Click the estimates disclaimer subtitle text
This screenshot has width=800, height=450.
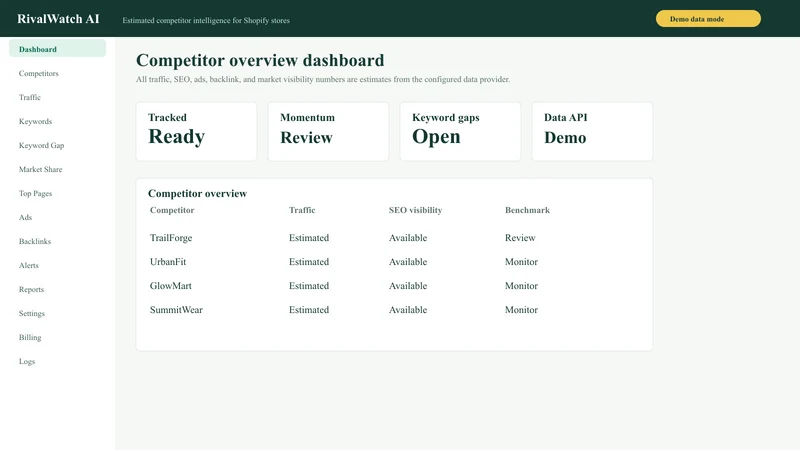coord(323,80)
